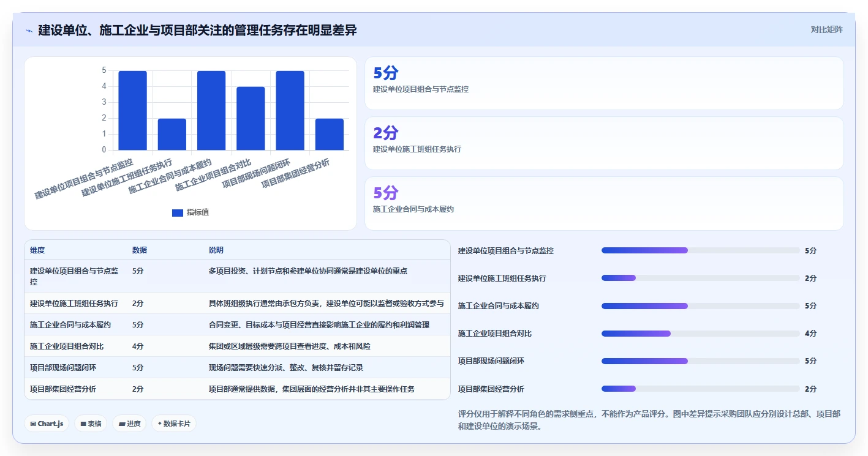Click the rotated chart axis label 施工企业项目组合对比
This screenshot has width=868, height=456.
coord(214,175)
